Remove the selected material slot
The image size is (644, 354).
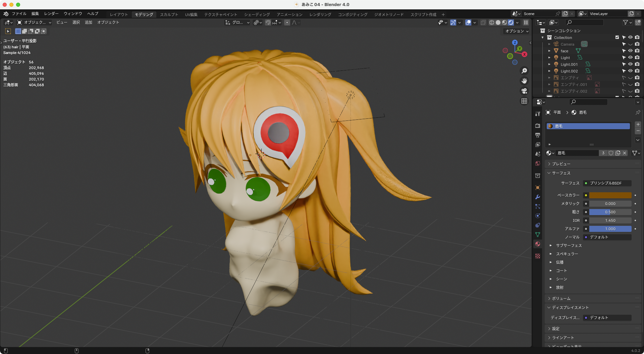638,131
